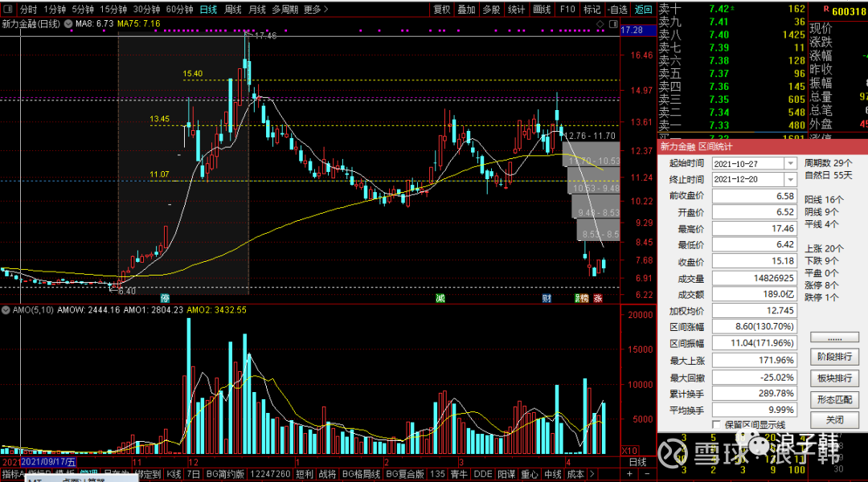Select the K线 indicator tab
This screenshot has height=482, width=868.
(174, 474)
